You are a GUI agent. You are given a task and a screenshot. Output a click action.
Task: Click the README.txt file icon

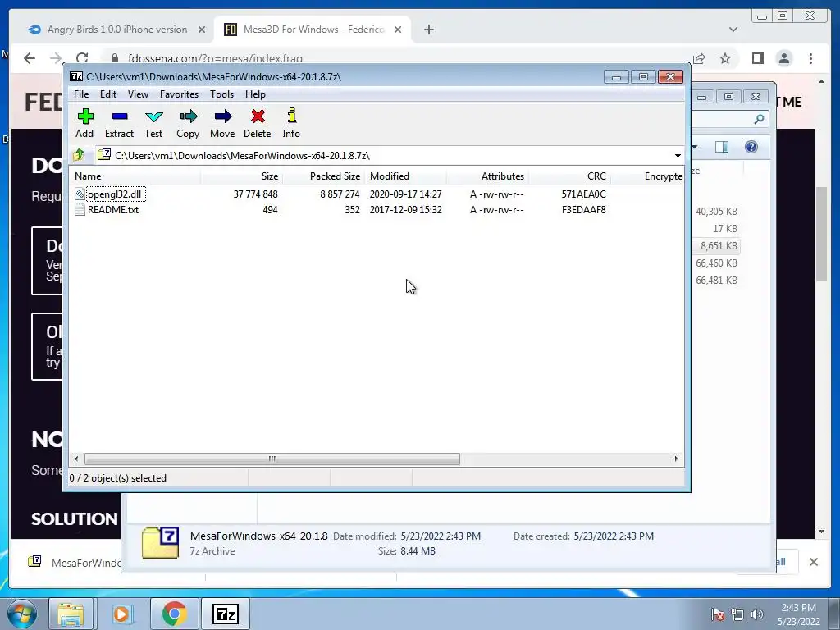click(x=80, y=209)
